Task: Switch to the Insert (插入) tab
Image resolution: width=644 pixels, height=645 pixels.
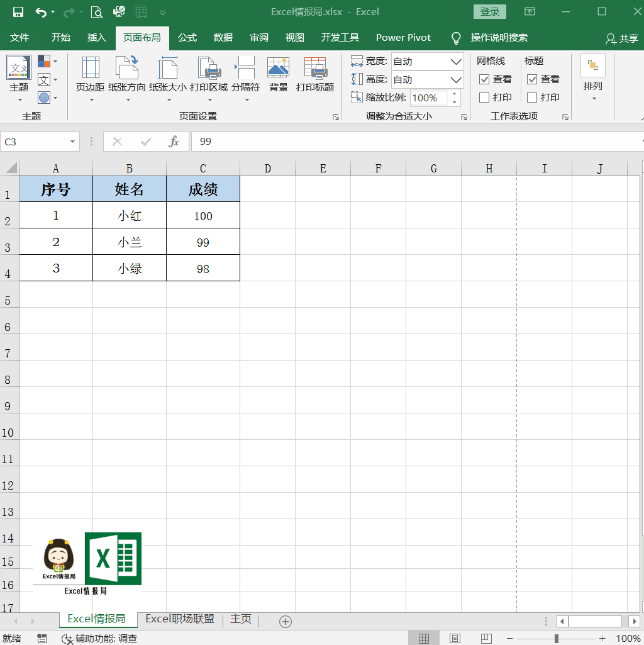Action: click(97, 38)
